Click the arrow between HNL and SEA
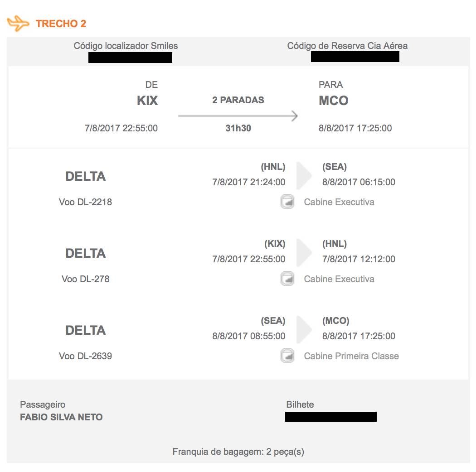This screenshot has width=476, height=472. (304, 176)
